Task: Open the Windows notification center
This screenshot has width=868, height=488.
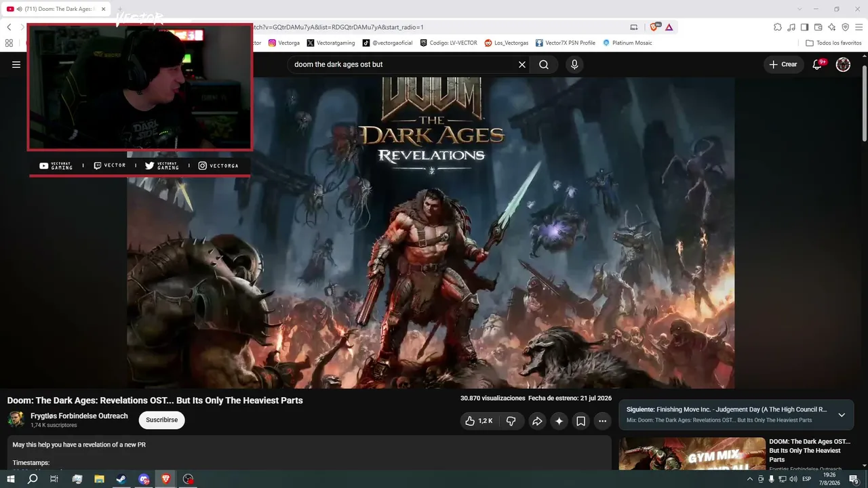Action: point(854,479)
